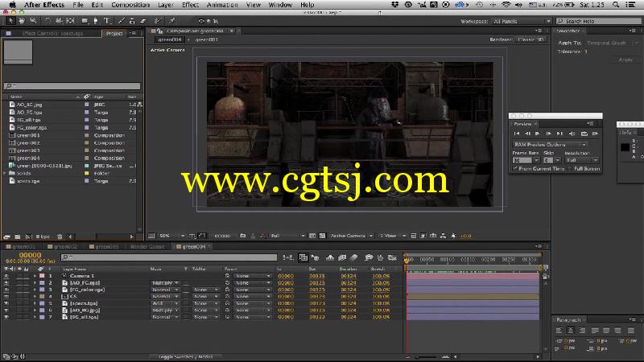Click the Toggle Switches / Modes button

[x=185, y=356]
